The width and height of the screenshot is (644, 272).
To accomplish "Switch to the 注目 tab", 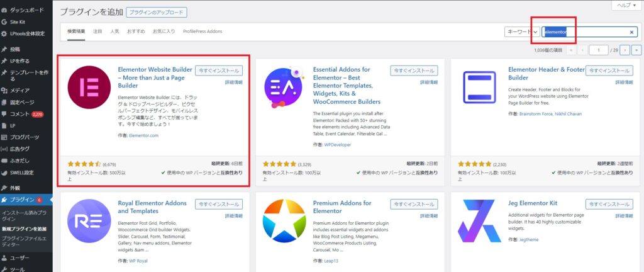I will point(97,31).
